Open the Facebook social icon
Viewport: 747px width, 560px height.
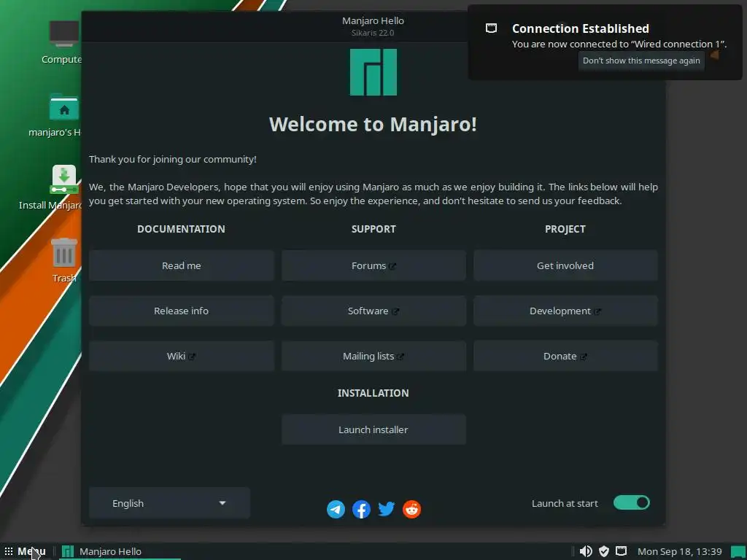pos(361,509)
